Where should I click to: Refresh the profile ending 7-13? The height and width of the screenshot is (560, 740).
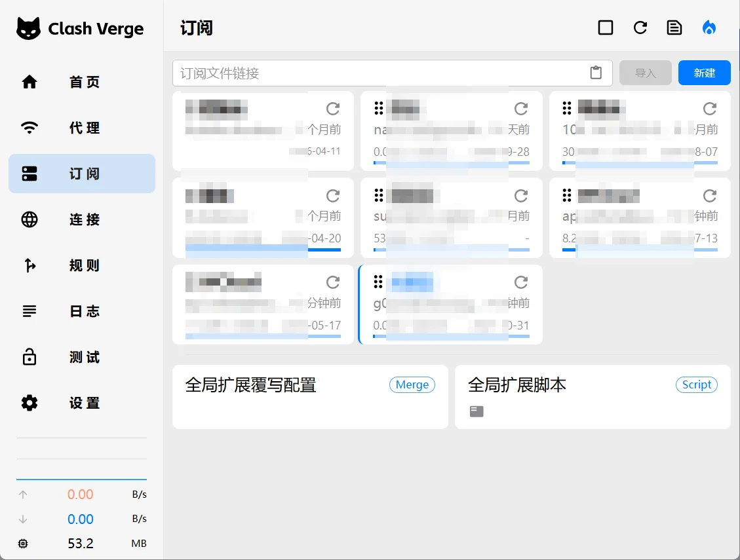tap(710, 196)
